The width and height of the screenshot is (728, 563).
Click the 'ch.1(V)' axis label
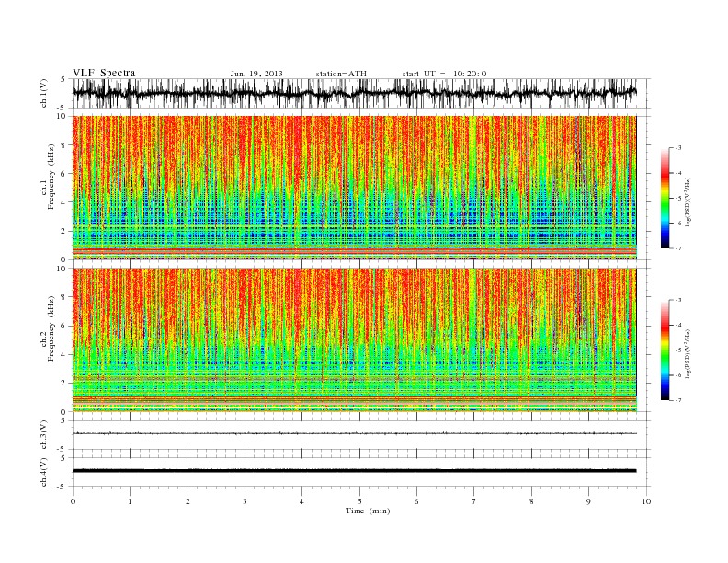(x=44, y=93)
